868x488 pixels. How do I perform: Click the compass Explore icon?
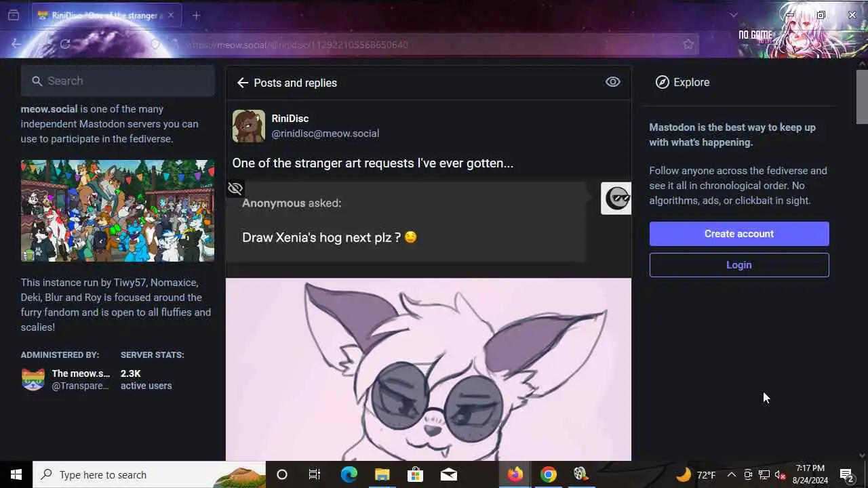click(x=663, y=82)
